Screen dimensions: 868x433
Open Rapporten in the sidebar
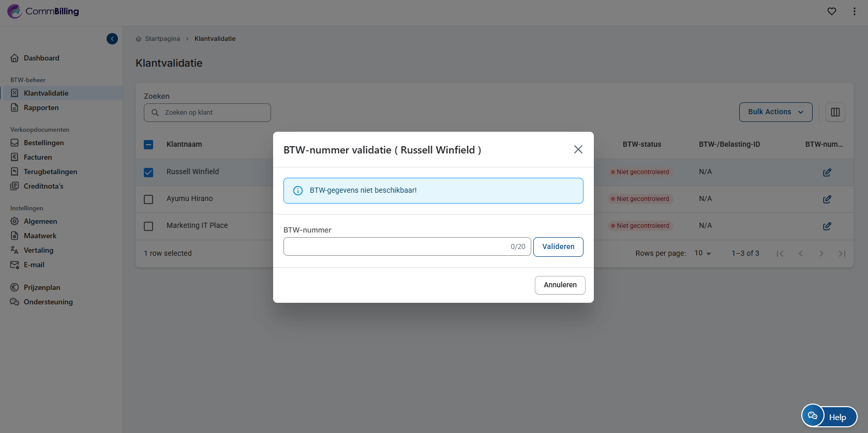pyautogui.click(x=41, y=107)
